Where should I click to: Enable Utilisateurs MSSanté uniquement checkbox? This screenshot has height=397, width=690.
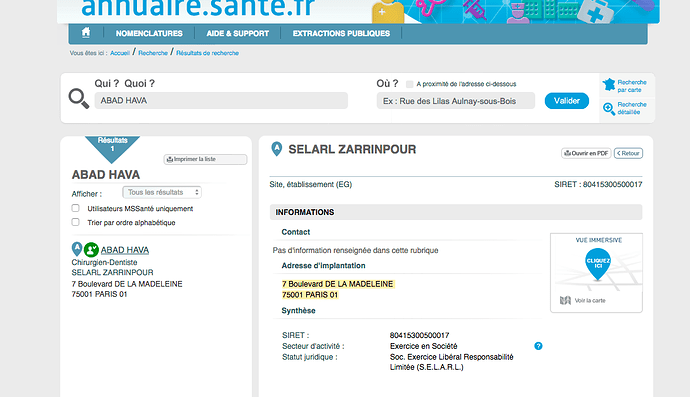click(x=76, y=208)
